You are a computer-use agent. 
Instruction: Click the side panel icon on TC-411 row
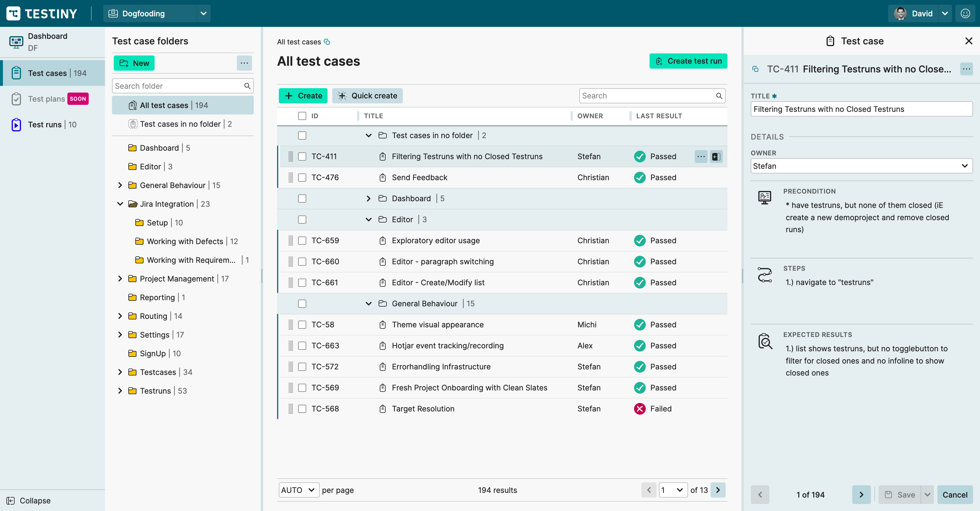(716, 157)
